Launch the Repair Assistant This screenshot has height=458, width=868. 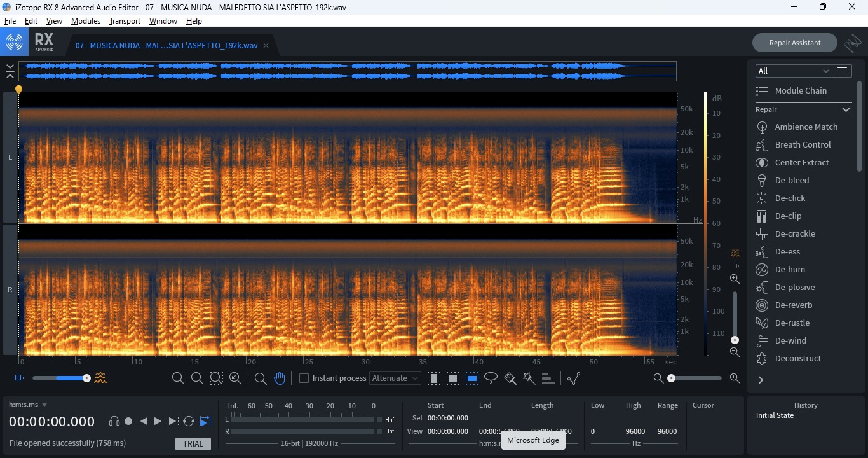click(794, 43)
